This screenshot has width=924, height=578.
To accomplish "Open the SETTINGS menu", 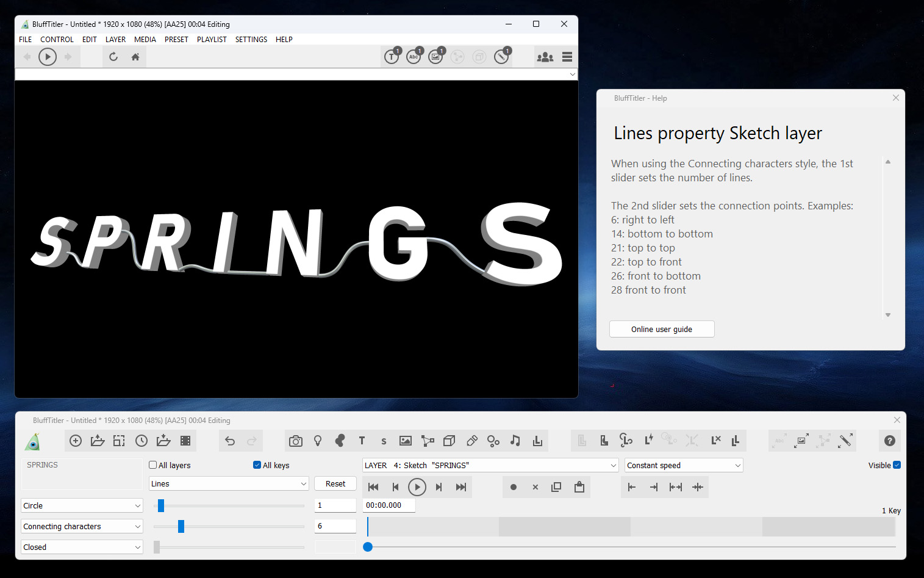I will click(251, 40).
